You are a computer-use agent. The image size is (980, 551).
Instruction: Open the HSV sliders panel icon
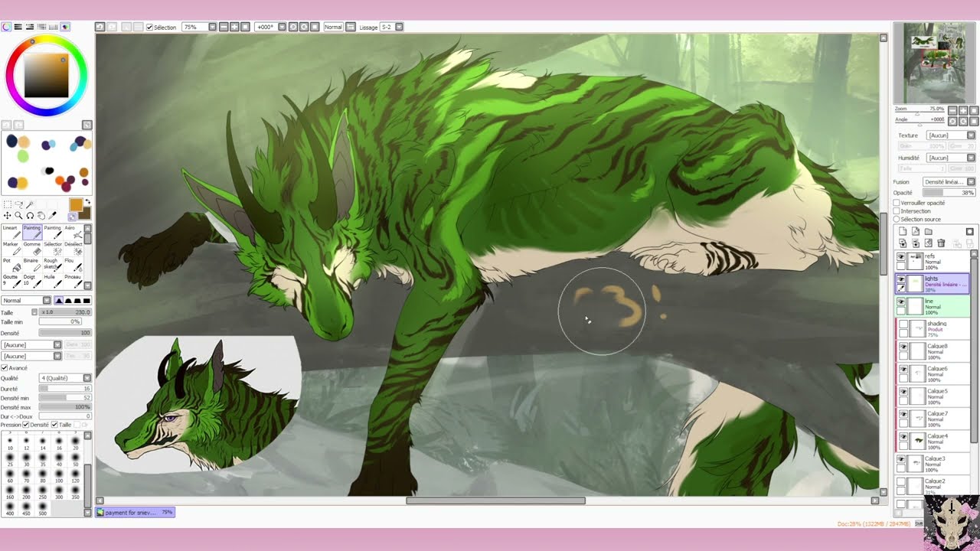pyautogui.click(x=30, y=27)
